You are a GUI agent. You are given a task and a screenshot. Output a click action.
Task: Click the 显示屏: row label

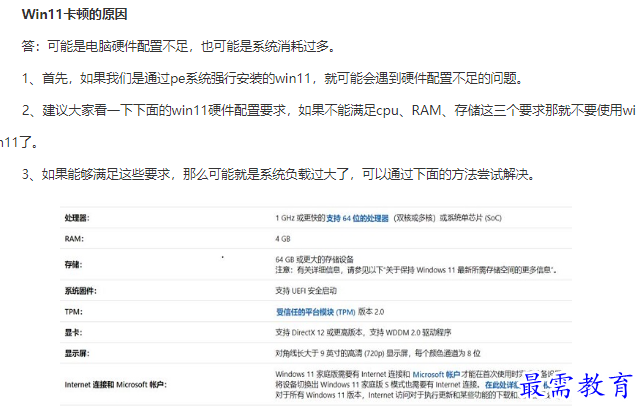pyautogui.click(x=77, y=354)
